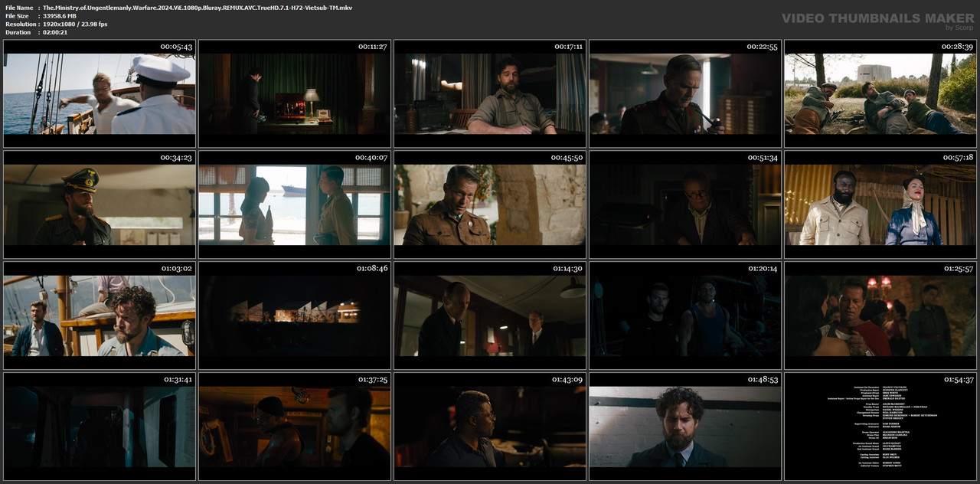
Task: Pick the thumbnail at 01:14:30
Action: [490, 316]
